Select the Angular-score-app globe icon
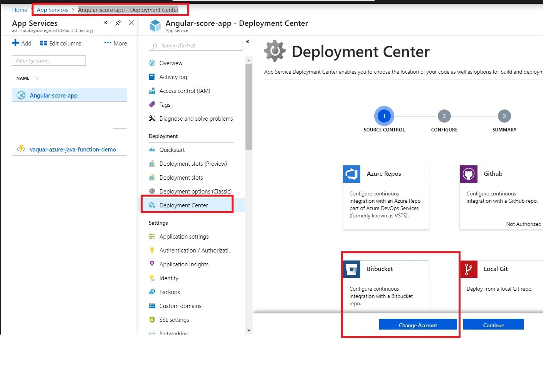Image resolution: width=543 pixels, height=392 pixels. [x=21, y=95]
